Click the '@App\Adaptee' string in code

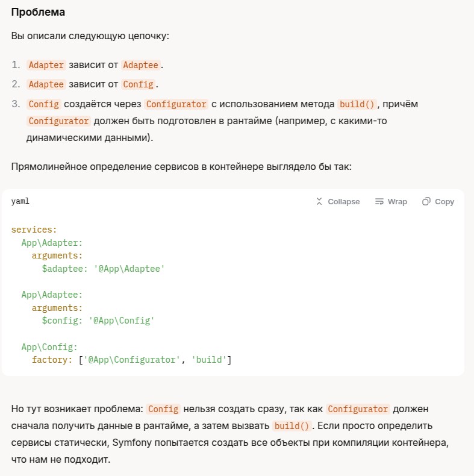[128, 269]
